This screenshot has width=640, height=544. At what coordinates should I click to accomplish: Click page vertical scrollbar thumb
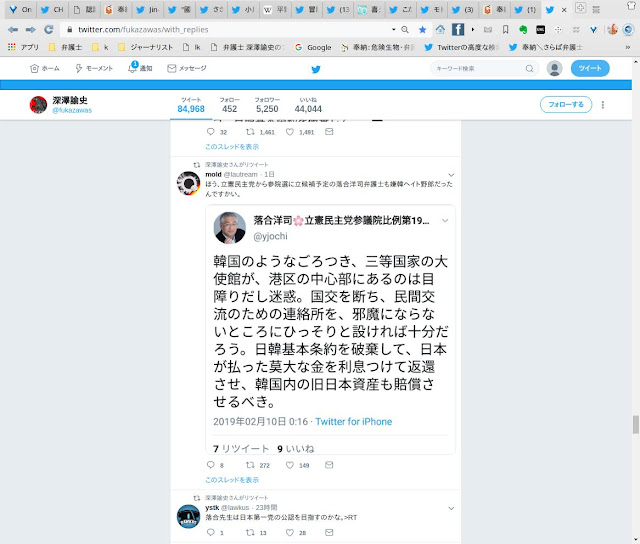tap(636, 424)
